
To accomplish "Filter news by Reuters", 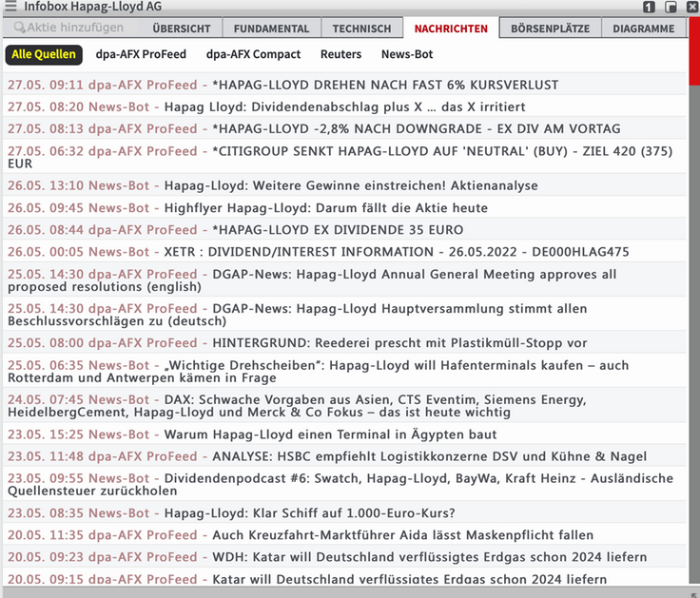I will tap(341, 54).
